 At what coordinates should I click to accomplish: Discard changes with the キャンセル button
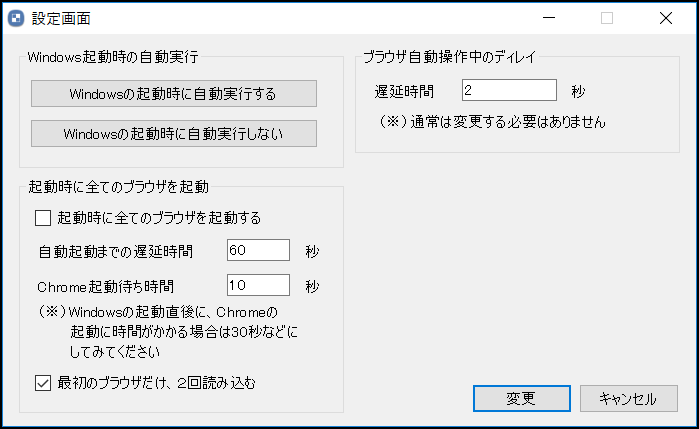pyautogui.click(x=627, y=398)
